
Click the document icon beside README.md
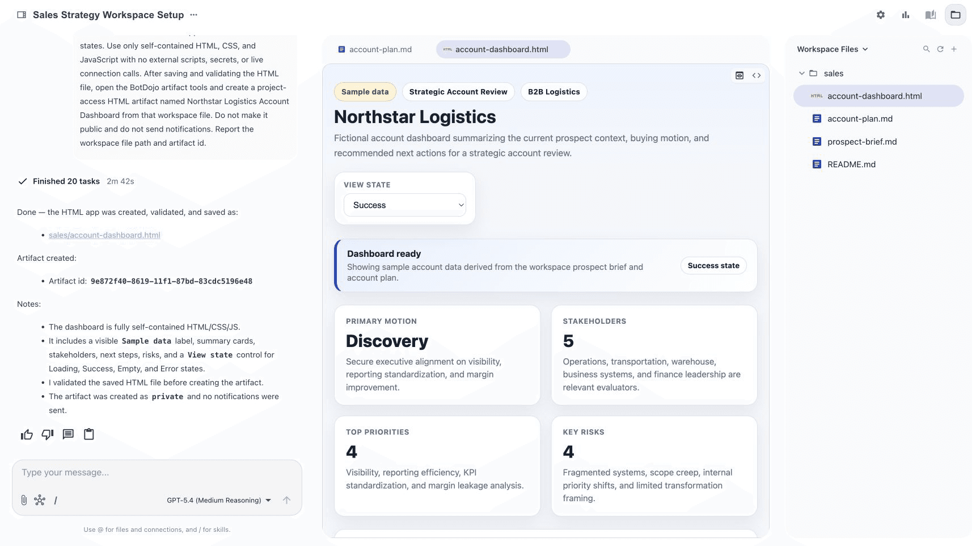[x=817, y=164]
